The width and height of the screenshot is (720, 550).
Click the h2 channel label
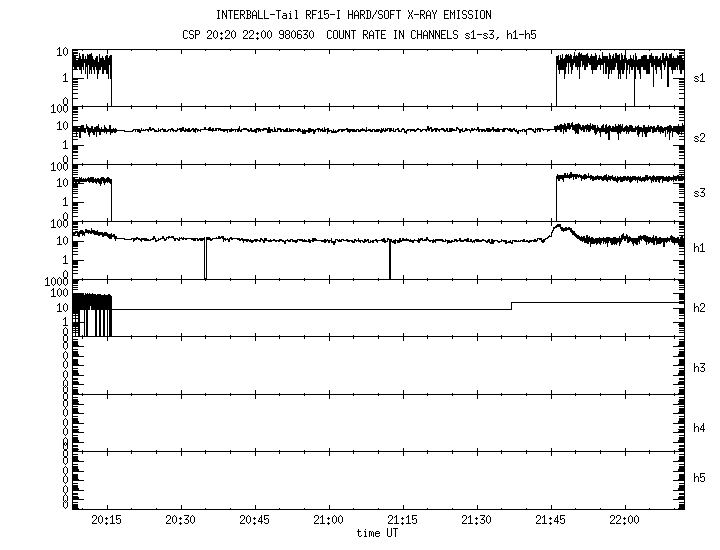tap(700, 308)
